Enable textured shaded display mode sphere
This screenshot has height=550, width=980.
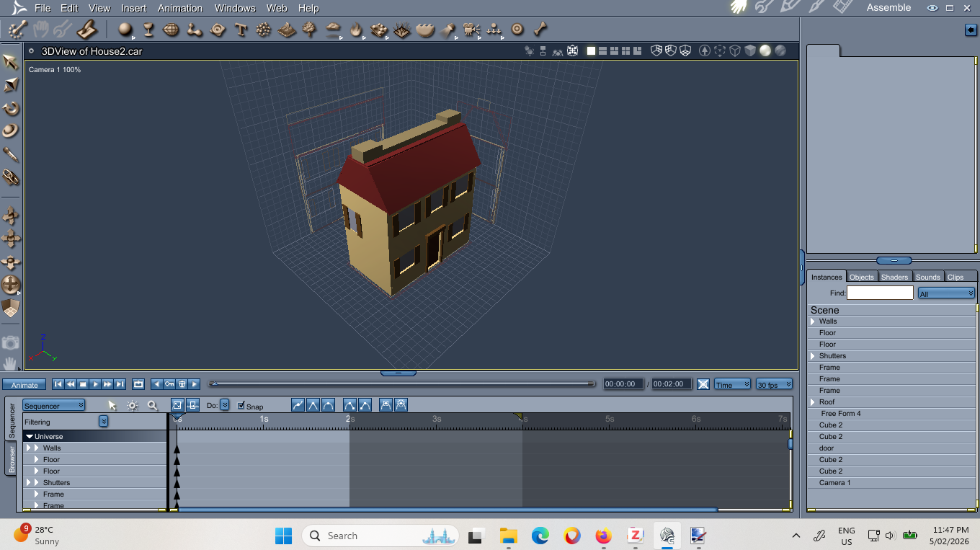tap(780, 50)
